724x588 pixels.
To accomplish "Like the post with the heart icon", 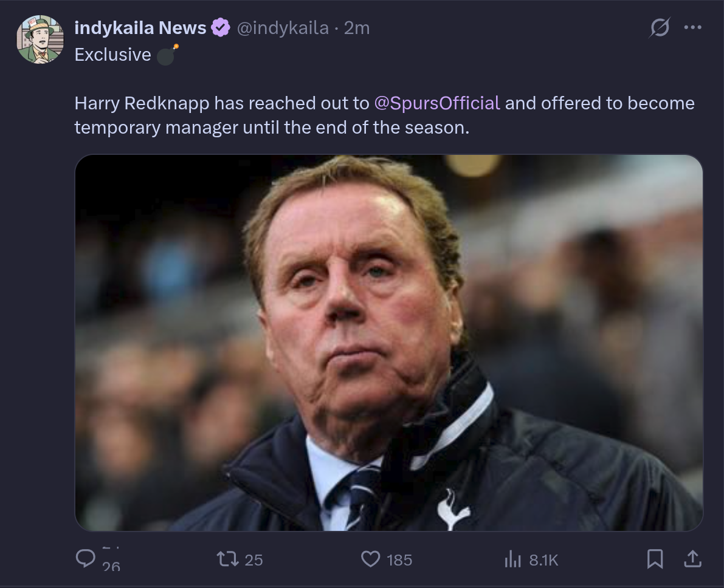I will pyautogui.click(x=370, y=558).
